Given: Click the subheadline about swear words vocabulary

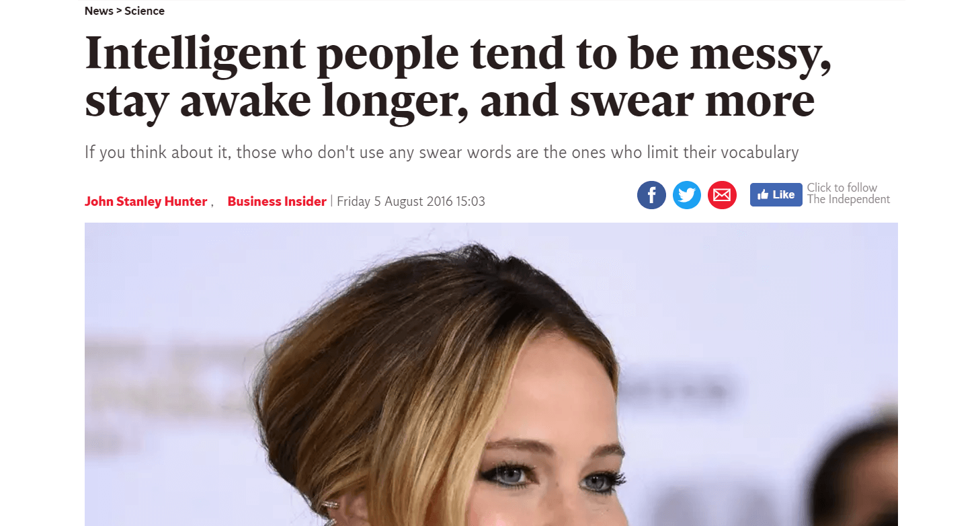Looking at the screenshot, I should click(442, 152).
